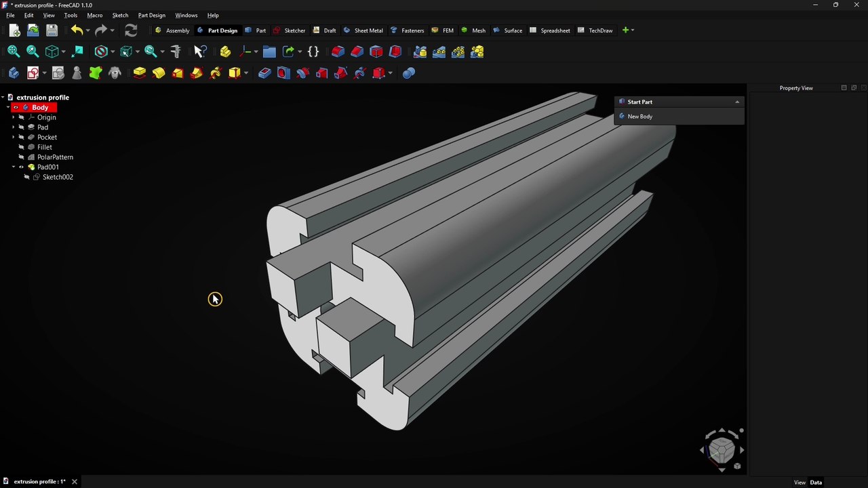The height and width of the screenshot is (488, 868).
Task: Collapse the Pad001 tree node
Action: tap(14, 167)
